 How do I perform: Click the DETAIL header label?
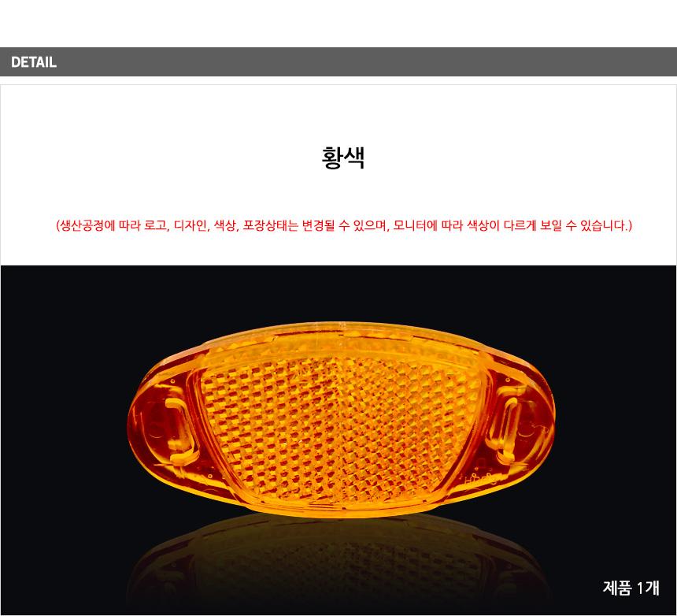click(34, 62)
